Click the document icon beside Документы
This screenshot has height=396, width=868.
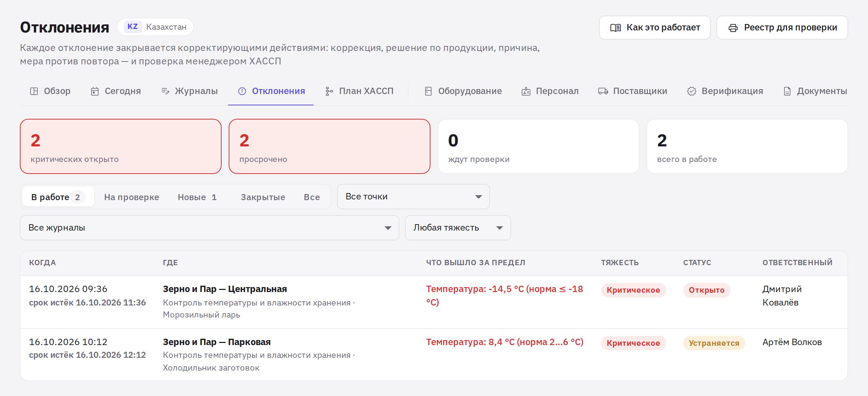click(787, 91)
